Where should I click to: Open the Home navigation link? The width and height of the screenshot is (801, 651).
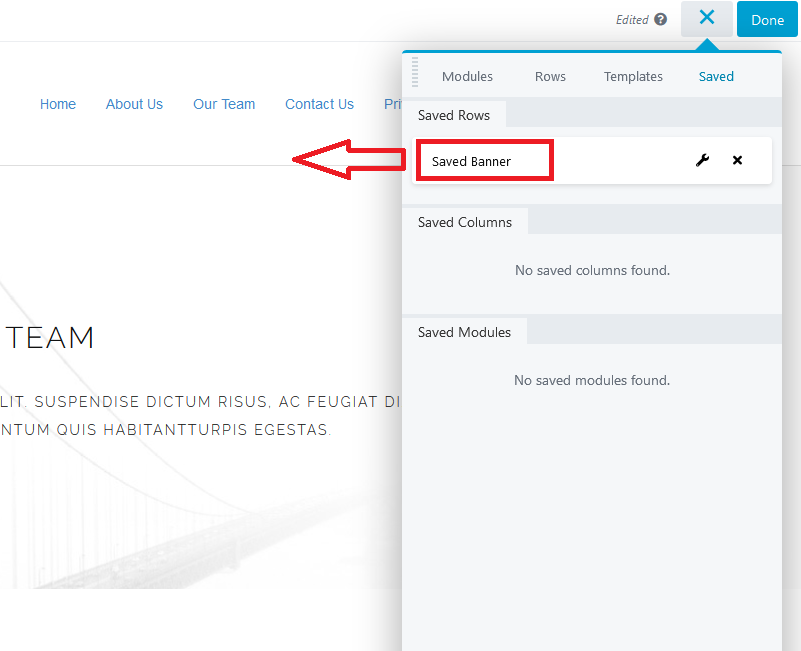(x=58, y=104)
